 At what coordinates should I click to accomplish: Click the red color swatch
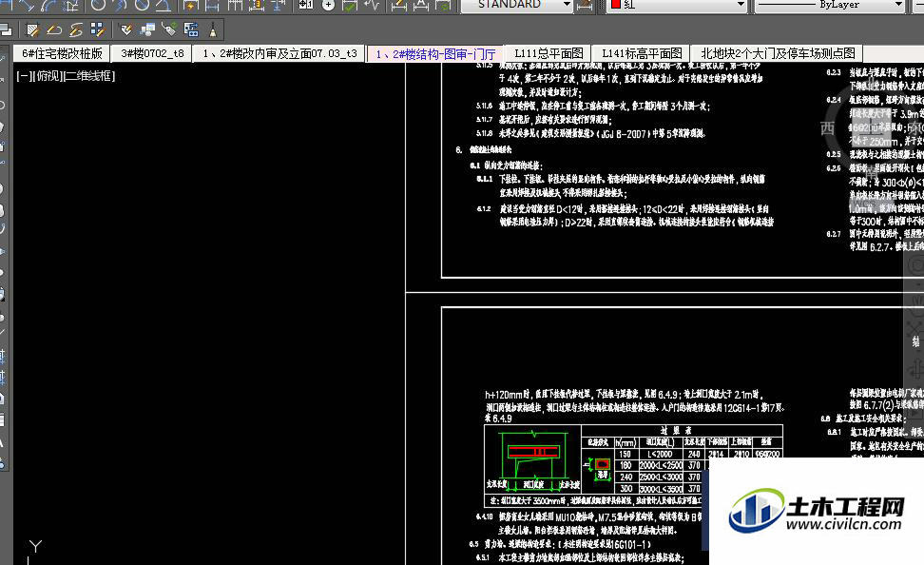click(616, 4)
